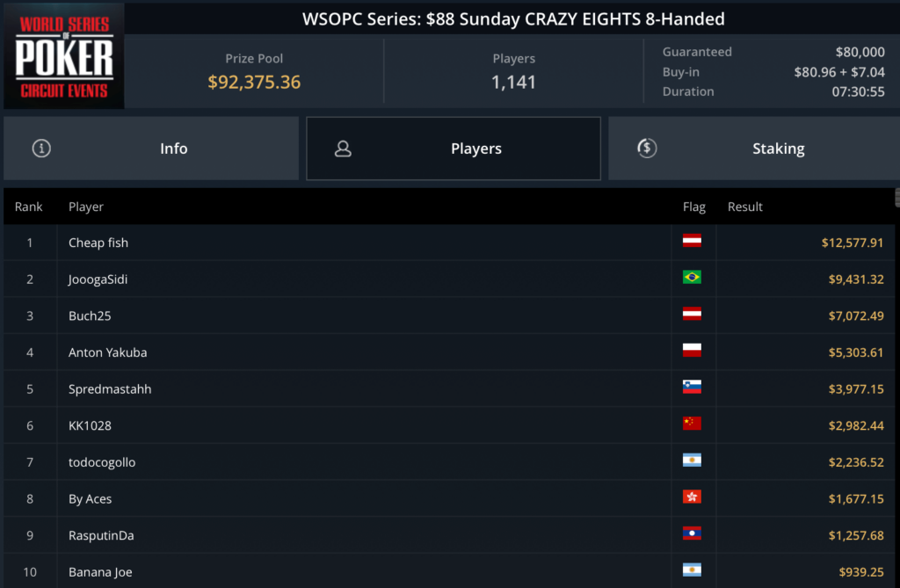This screenshot has width=900, height=588.
Task: Click player name todocogollo
Action: 102,462
